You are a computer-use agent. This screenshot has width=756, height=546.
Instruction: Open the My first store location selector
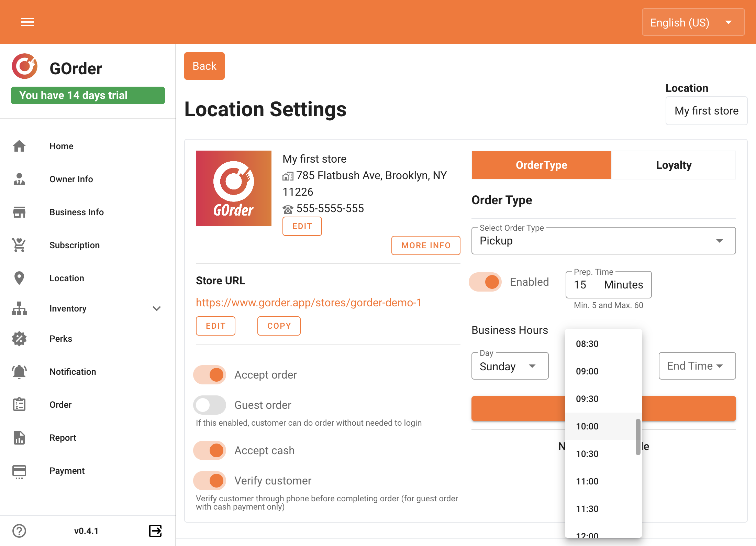tap(707, 111)
